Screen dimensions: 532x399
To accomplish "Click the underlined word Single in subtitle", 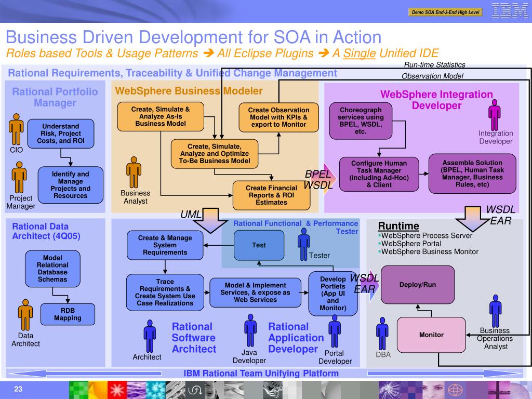I will coord(359,54).
